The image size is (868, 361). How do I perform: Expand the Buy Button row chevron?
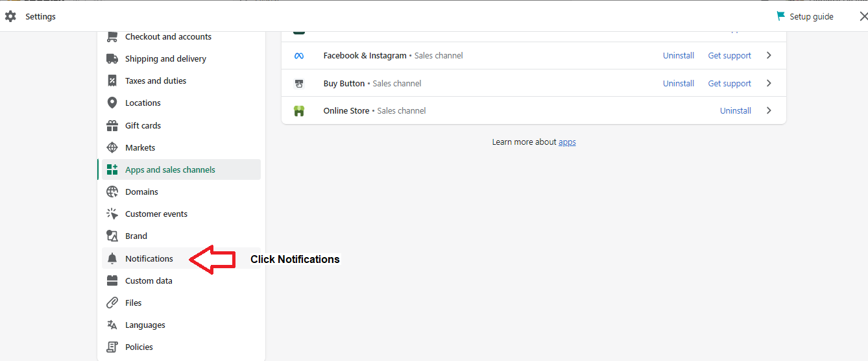[769, 83]
